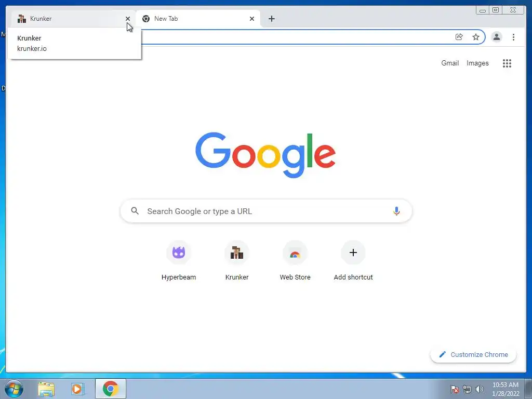Open the network tray icon
Viewport: 532px width, 399px height.
coord(467,389)
